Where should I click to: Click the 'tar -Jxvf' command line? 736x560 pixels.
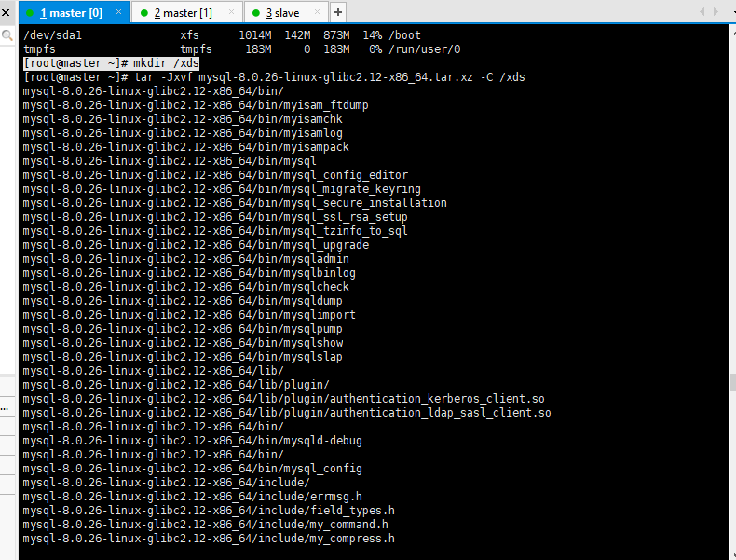[x=274, y=77]
